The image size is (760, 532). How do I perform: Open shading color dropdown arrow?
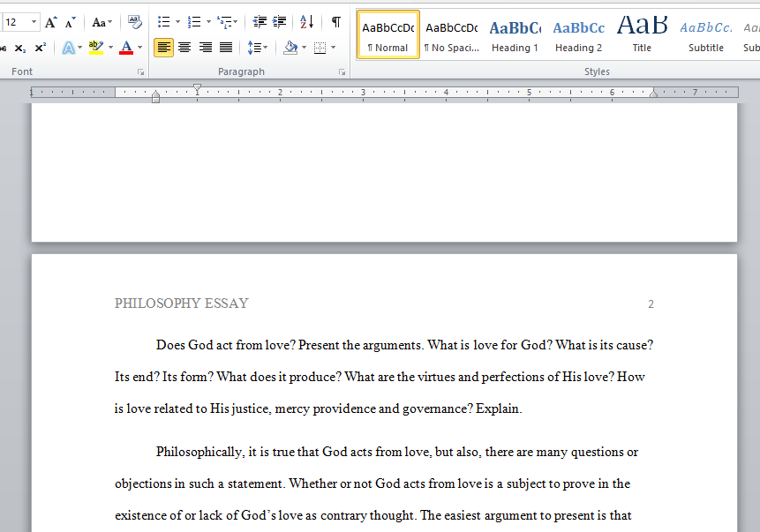304,48
